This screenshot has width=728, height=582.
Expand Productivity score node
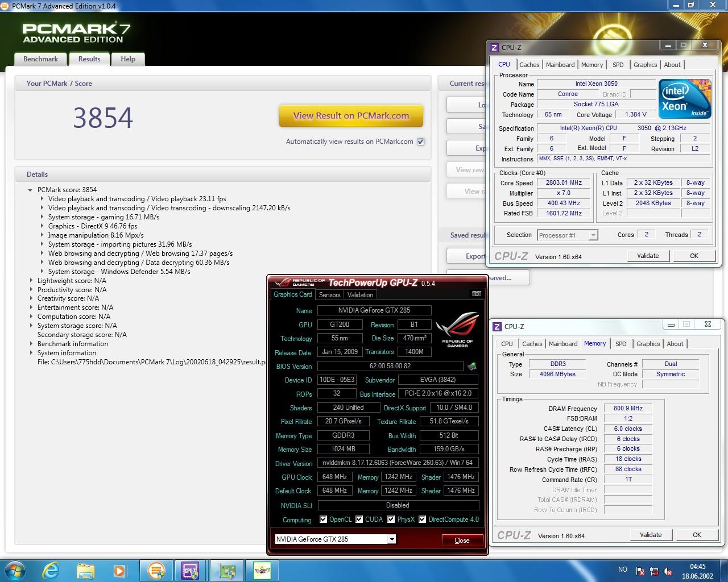(x=31, y=290)
